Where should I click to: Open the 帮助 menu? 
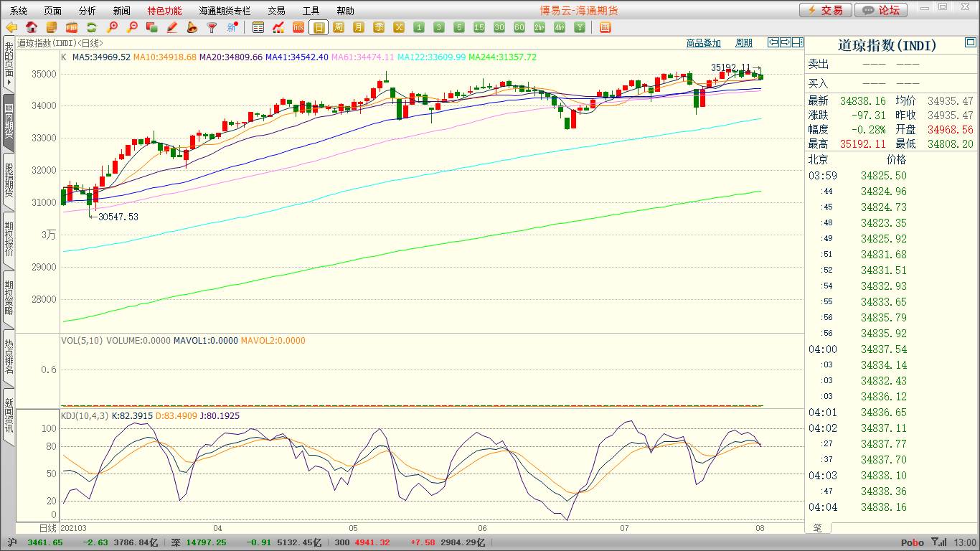(345, 11)
